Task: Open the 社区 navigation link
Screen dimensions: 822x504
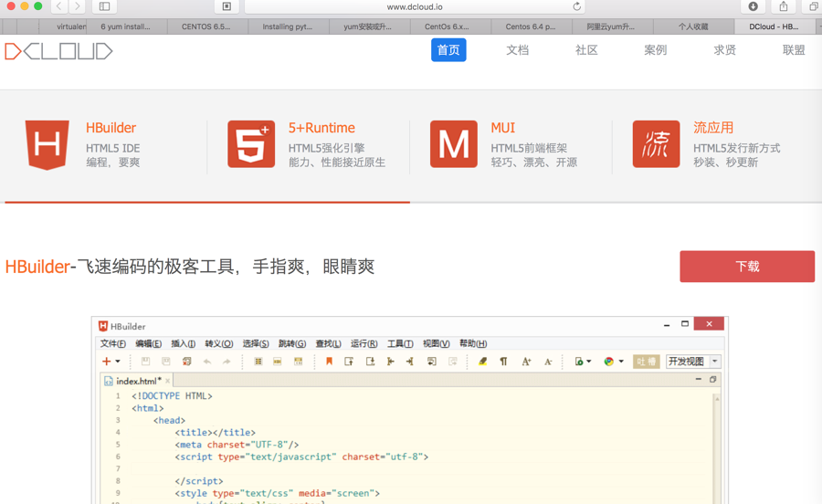Action: point(586,50)
